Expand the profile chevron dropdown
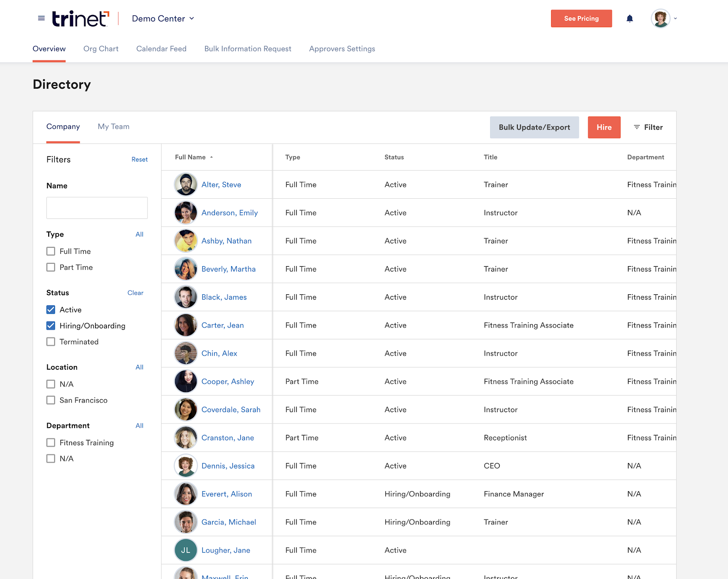This screenshot has height=579, width=728. [x=675, y=19]
